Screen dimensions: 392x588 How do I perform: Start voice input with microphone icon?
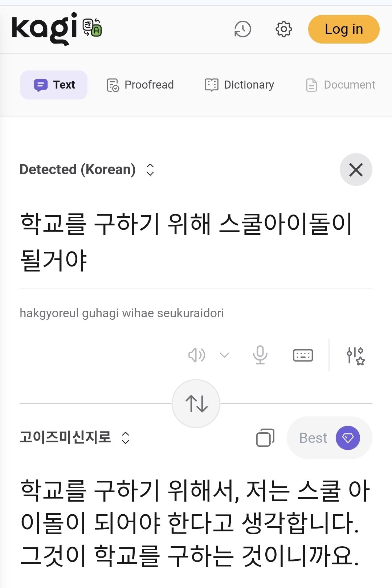tap(260, 355)
